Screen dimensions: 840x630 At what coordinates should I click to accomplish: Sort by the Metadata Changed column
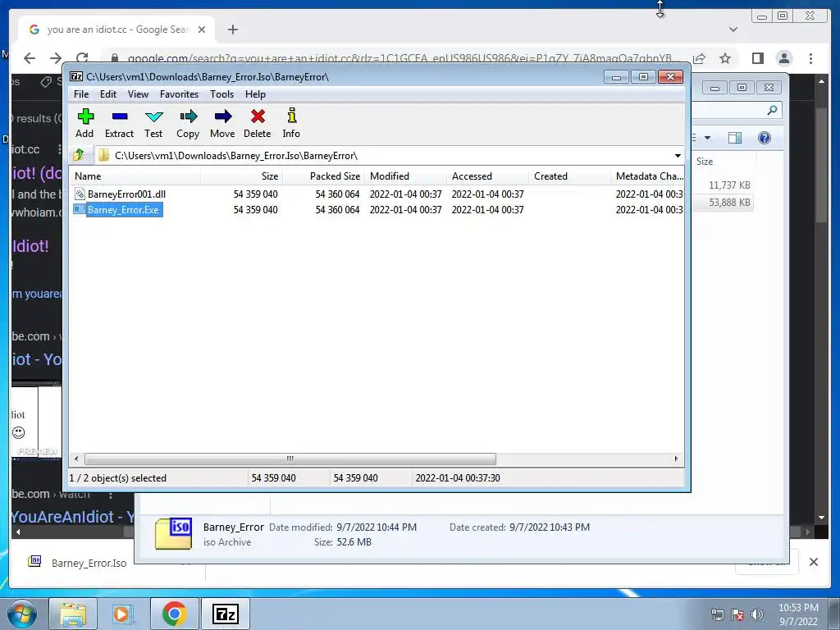pyautogui.click(x=648, y=176)
